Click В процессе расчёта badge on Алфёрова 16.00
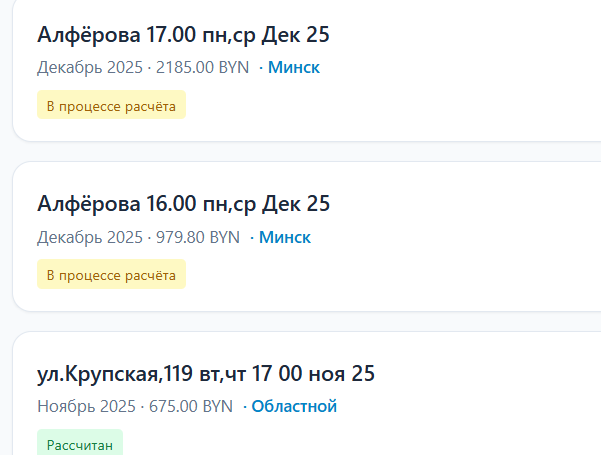601x455 pixels. pyautogui.click(x=111, y=274)
